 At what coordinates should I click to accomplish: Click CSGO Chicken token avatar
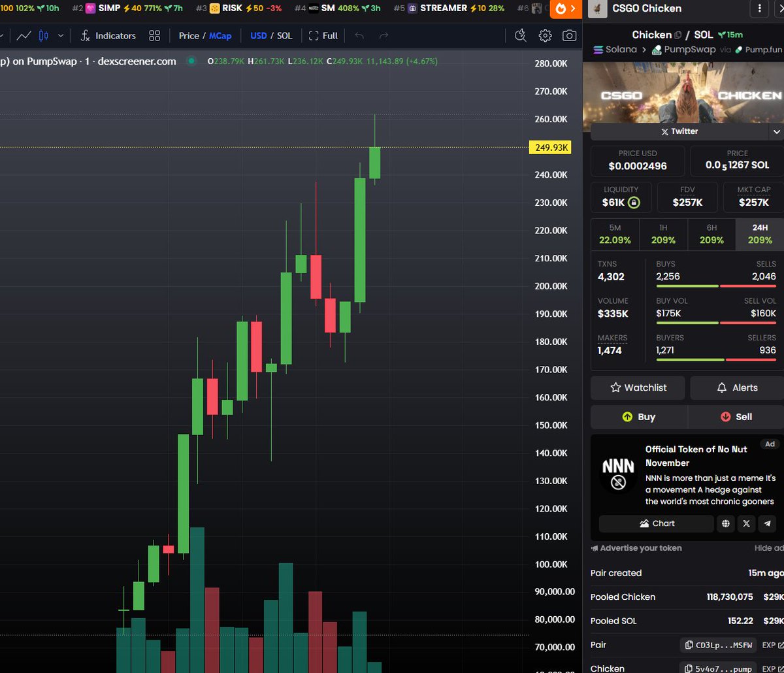coord(599,8)
